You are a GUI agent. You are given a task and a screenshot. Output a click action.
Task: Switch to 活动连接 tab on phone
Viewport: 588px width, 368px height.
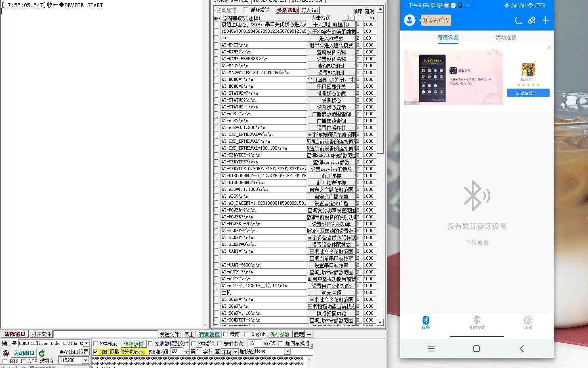(506, 37)
